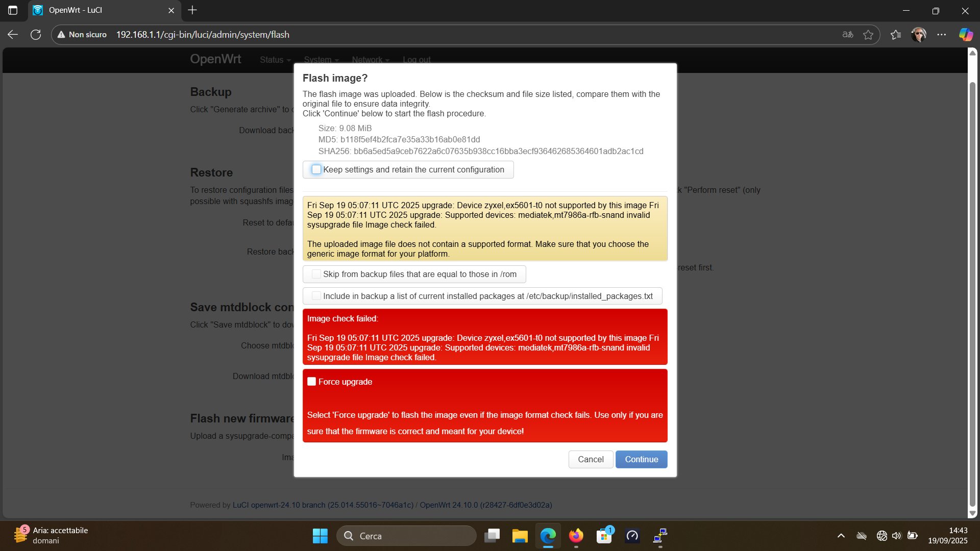Enable Keep settings and retain configuration
980x551 pixels.
(x=316, y=169)
